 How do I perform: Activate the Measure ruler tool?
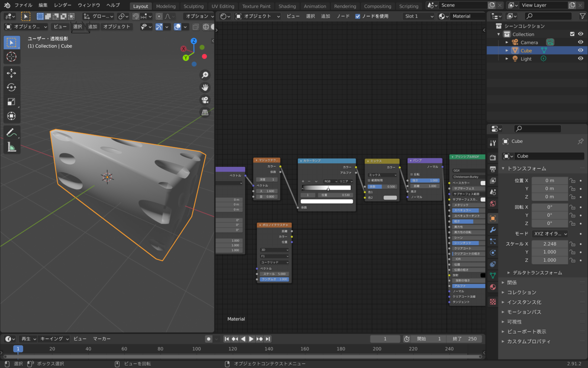click(12, 147)
